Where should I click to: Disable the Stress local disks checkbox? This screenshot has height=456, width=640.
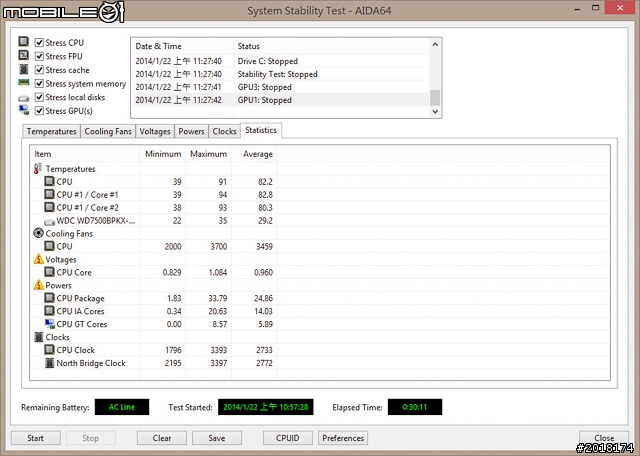39,97
